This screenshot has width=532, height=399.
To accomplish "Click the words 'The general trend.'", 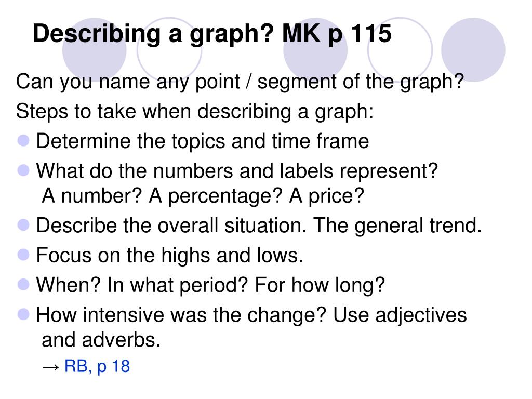I will point(397,225).
